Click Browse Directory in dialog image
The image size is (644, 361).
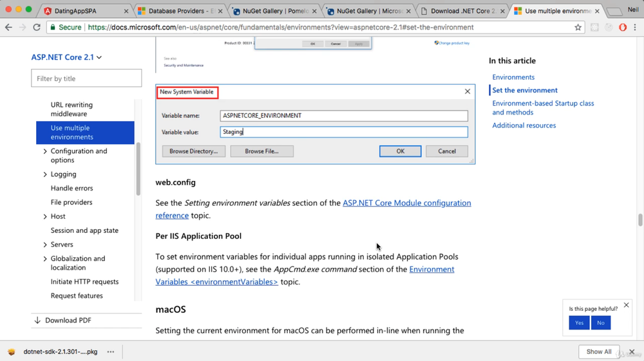tap(193, 151)
